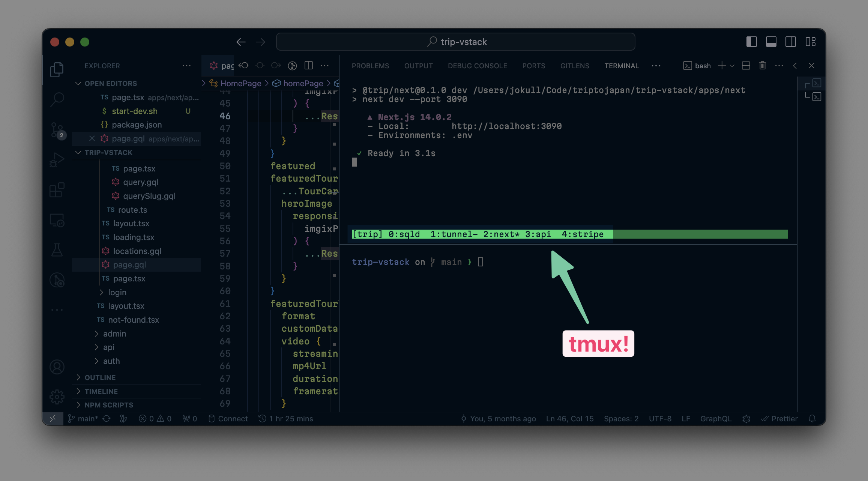Switch to the GITLENS panel tab

point(575,66)
